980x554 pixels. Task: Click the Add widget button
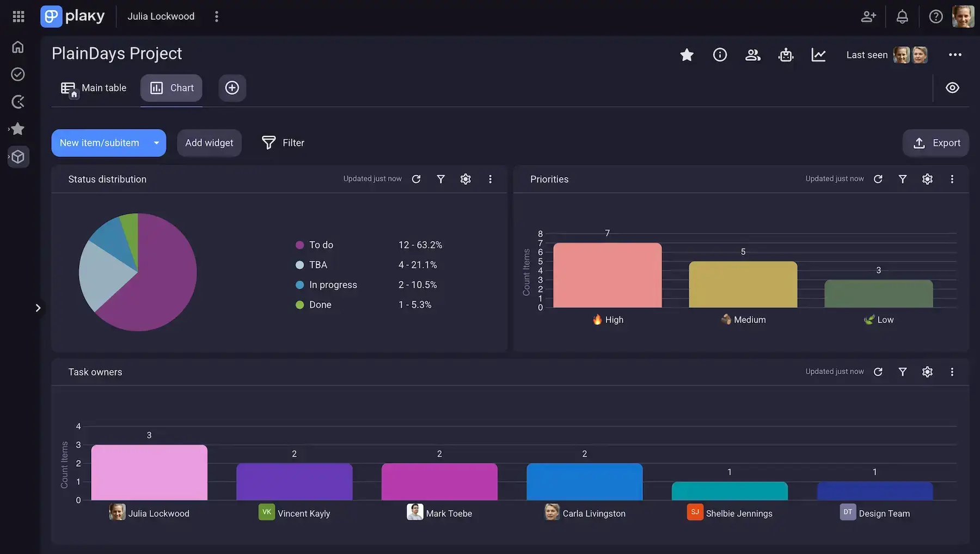(209, 143)
